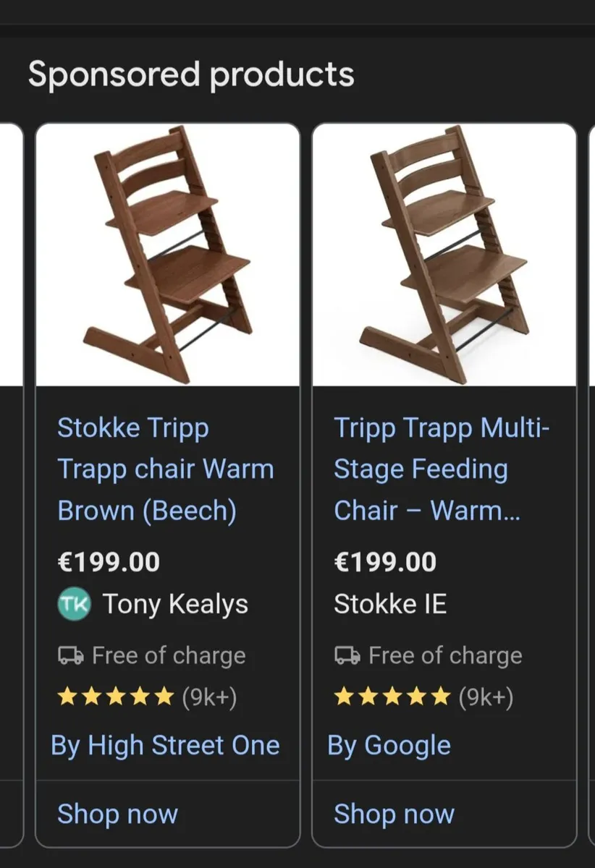Click the Sponsored products heading
Image resolution: width=595 pixels, height=868 pixels.
pyautogui.click(x=191, y=73)
